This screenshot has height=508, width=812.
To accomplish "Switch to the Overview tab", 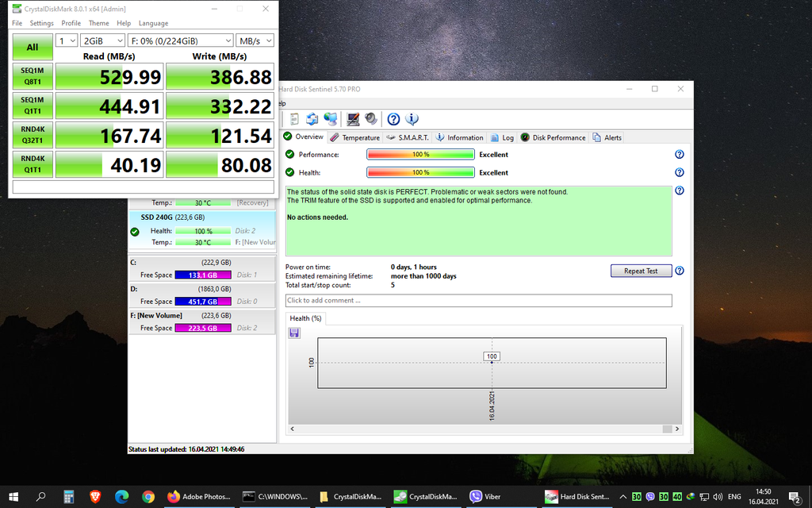I will pos(304,137).
